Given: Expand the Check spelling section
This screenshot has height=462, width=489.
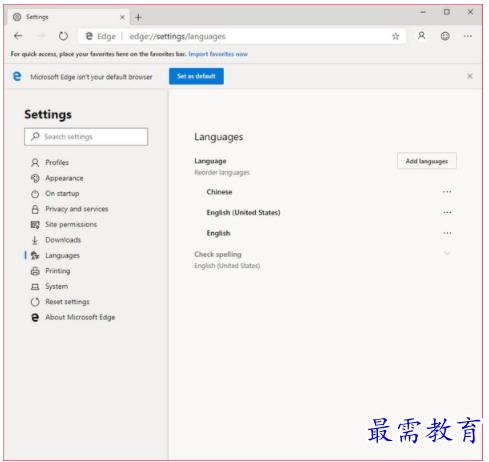Looking at the screenshot, I should tap(447, 253).
